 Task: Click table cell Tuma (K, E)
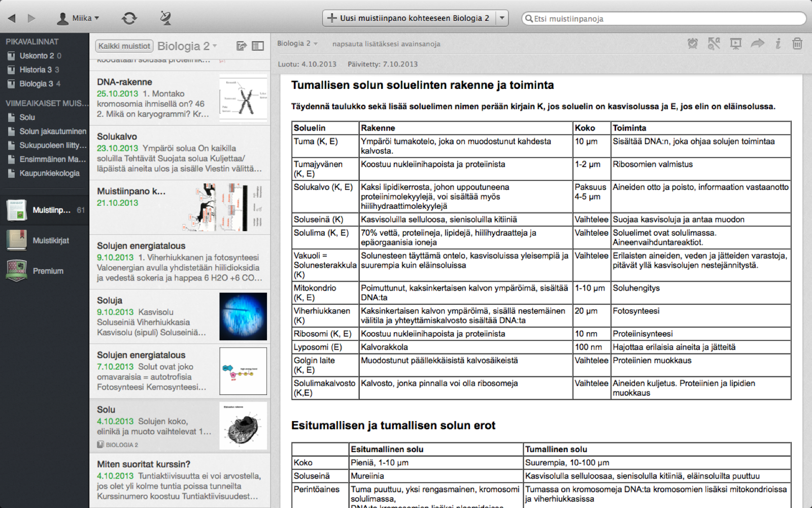(325, 146)
